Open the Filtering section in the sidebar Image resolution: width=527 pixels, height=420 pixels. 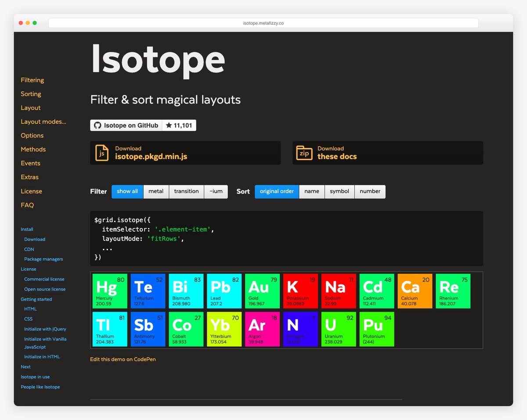(x=32, y=80)
